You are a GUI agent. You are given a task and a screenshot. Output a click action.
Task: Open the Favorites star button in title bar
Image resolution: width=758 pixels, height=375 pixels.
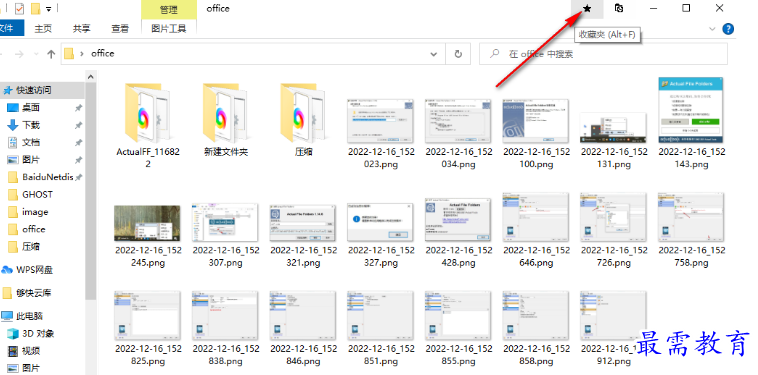click(587, 8)
